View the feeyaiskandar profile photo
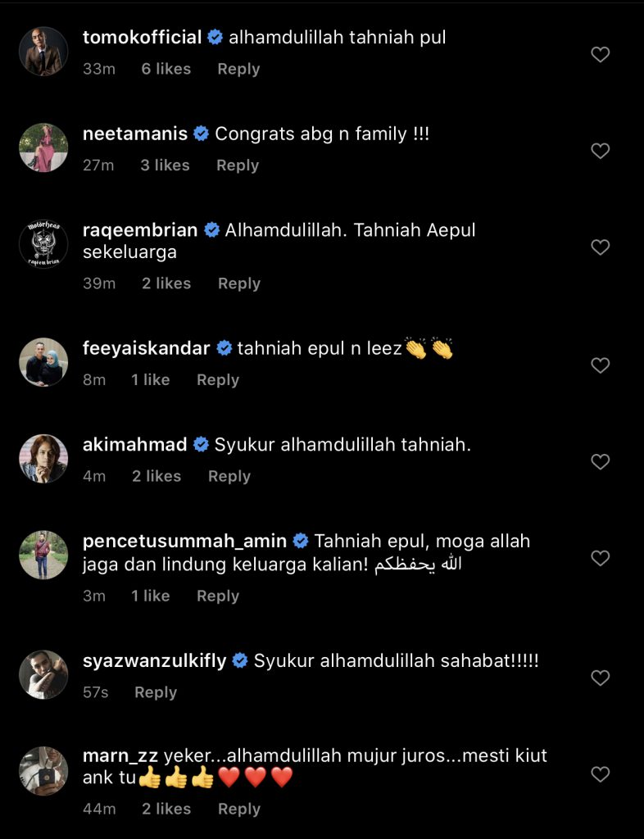Image resolution: width=644 pixels, height=839 pixels. tap(43, 362)
